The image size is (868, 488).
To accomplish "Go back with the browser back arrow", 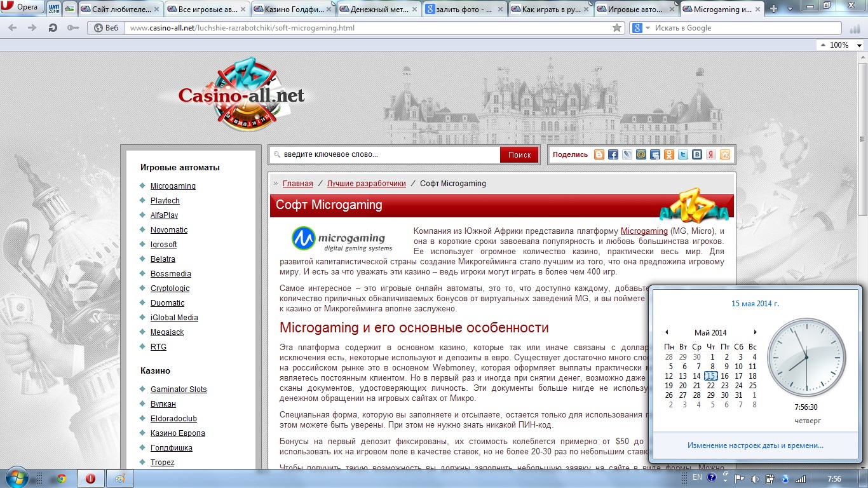I will coord(13,28).
